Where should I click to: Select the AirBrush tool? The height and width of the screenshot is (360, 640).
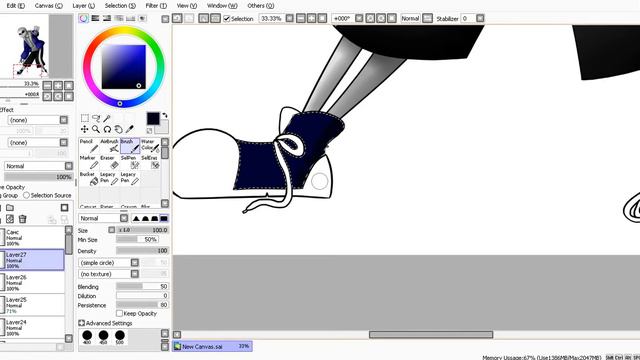[109, 146]
